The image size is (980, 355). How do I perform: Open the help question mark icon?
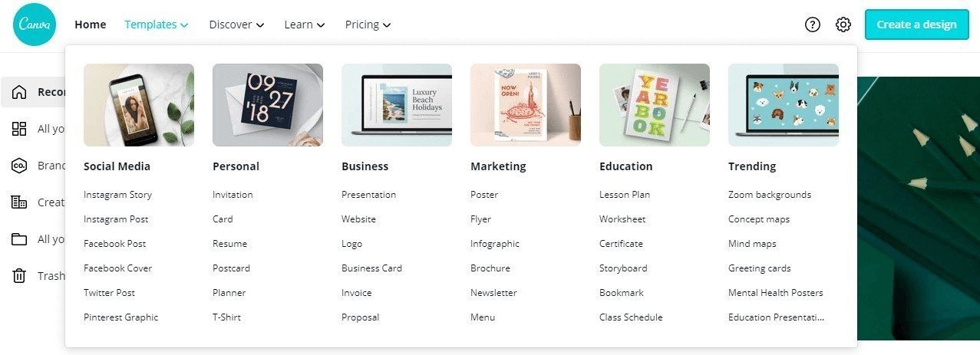click(813, 25)
